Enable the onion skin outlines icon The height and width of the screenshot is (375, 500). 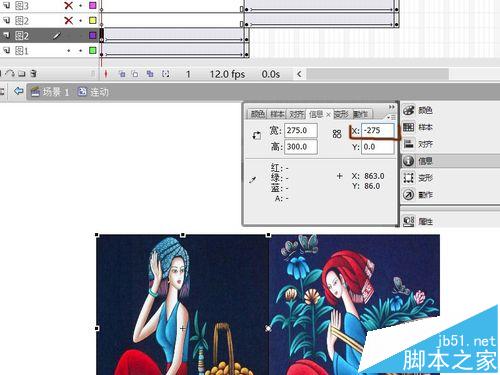pos(135,74)
